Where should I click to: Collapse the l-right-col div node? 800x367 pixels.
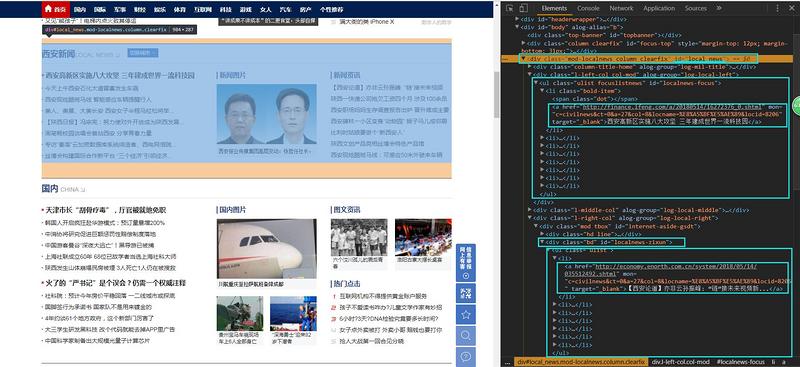[530, 218]
